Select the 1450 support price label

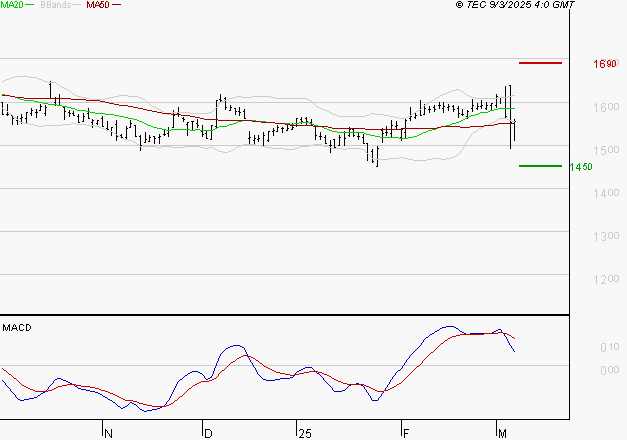[x=581, y=167]
